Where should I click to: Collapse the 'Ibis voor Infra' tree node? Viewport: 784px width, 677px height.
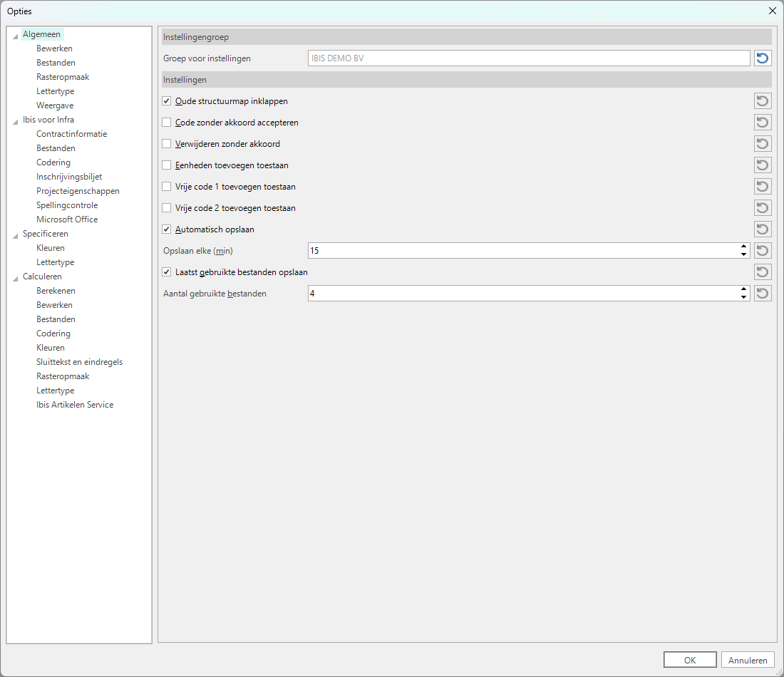[16, 120]
